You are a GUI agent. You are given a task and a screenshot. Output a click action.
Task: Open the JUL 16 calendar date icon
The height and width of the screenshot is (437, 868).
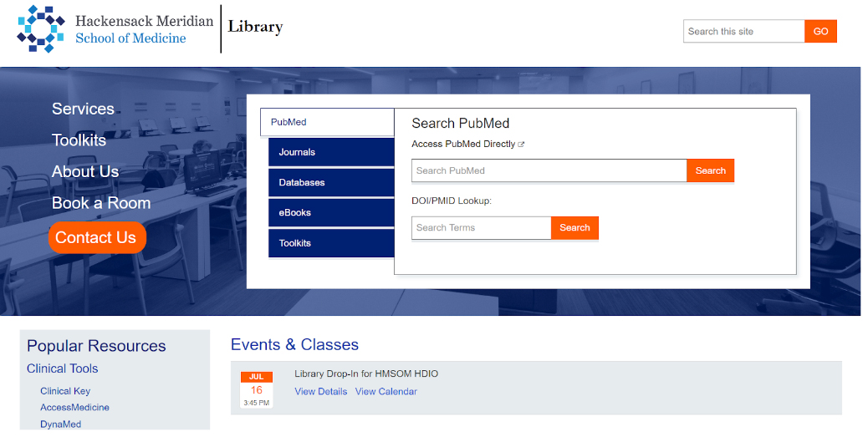pyautogui.click(x=257, y=389)
